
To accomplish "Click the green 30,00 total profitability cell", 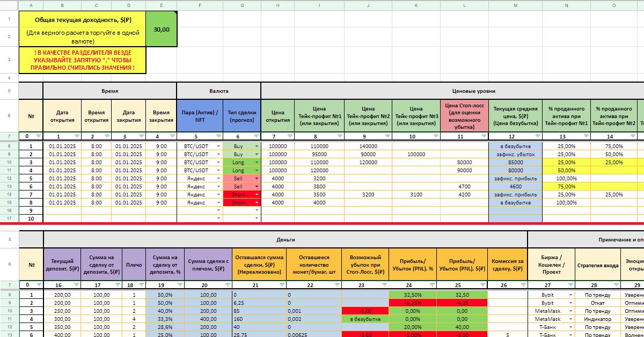I will [x=161, y=30].
